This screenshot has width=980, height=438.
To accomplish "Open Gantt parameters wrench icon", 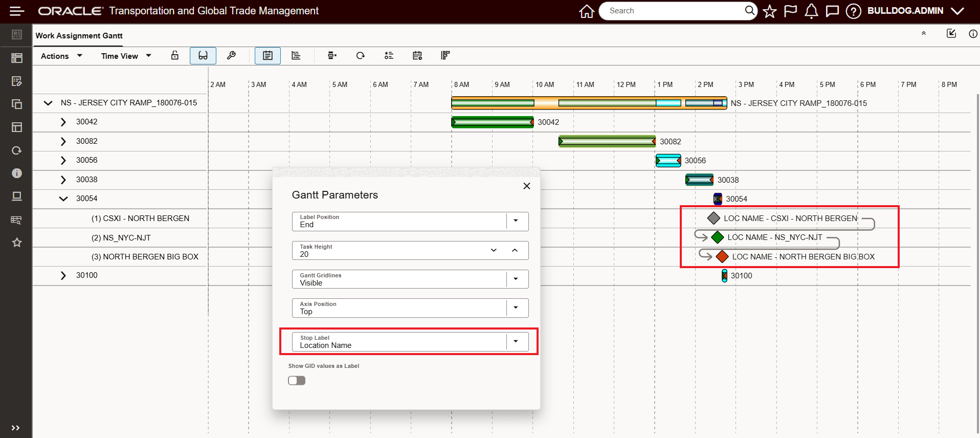I will [231, 55].
